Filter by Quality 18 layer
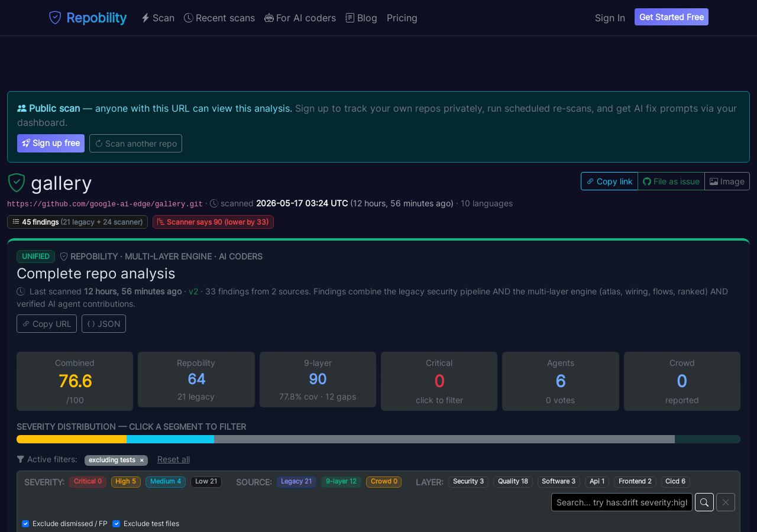Viewport: 757px width, 532px height. (513, 482)
